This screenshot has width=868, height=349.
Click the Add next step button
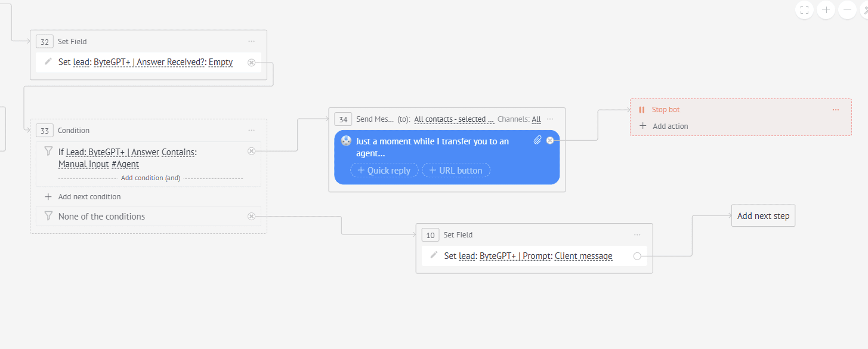pos(763,216)
